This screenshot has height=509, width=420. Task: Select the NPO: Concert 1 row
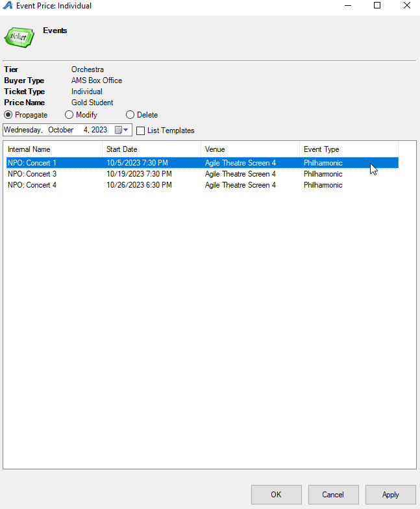pos(203,163)
